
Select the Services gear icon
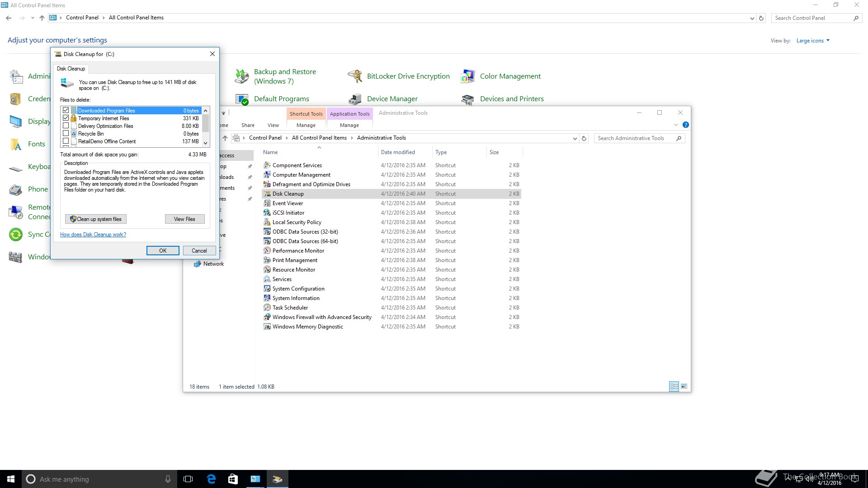click(x=267, y=279)
